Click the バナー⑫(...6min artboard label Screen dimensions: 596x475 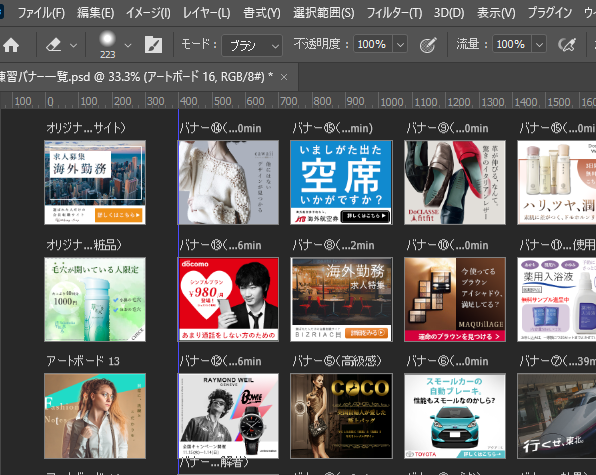click(x=220, y=361)
